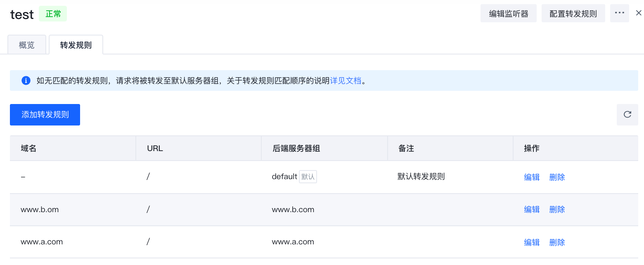The height and width of the screenshot is (265, 644).
Task: Edit the www.b.om rule
Action: (532, 209)
